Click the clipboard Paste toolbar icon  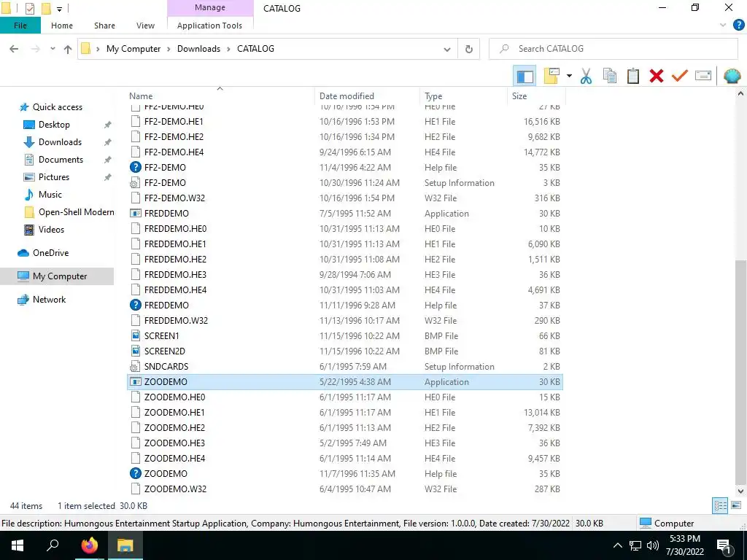click(x=633, y=76)
